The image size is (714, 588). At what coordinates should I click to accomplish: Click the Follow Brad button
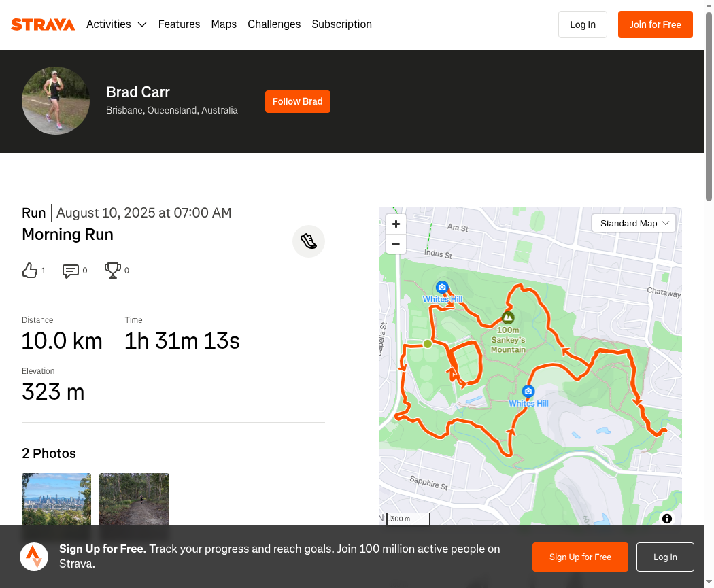pyautogui.click(x=298, y=101)
